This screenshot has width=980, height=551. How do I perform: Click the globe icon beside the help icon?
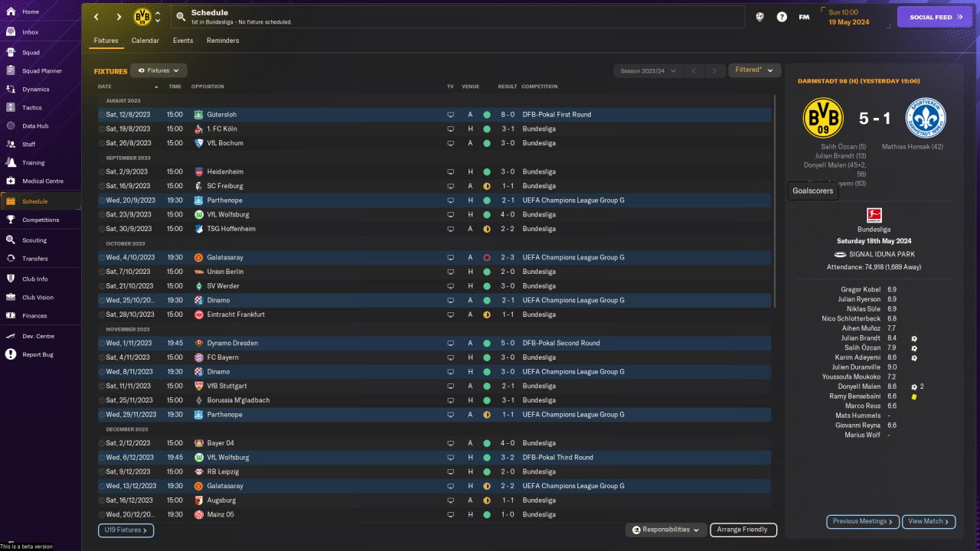click(759, 17)
